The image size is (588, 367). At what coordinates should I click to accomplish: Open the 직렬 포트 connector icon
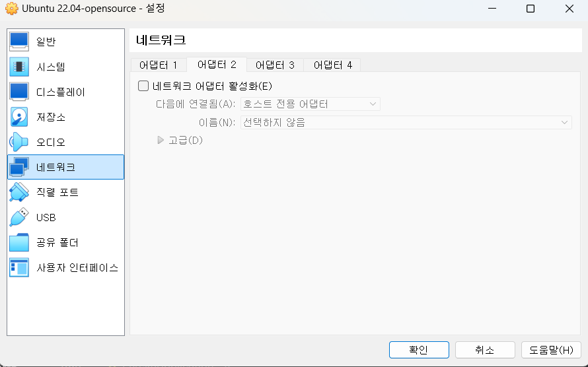coord(19,192)
